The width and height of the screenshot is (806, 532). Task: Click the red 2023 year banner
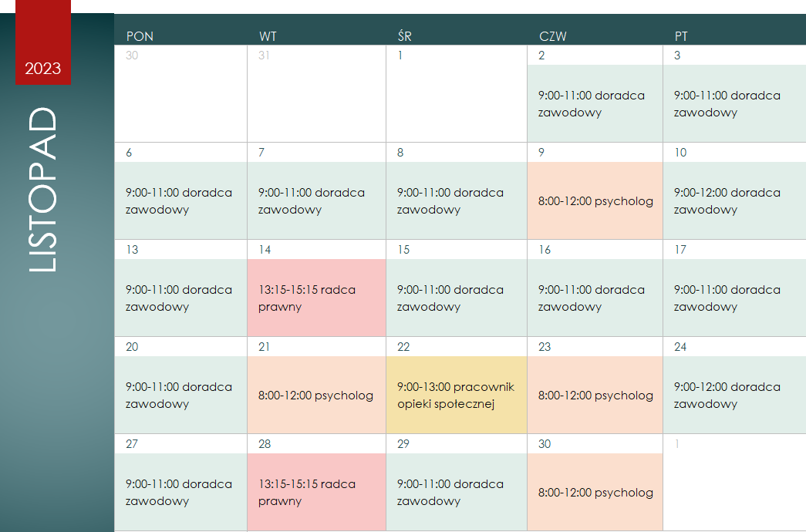43,42
